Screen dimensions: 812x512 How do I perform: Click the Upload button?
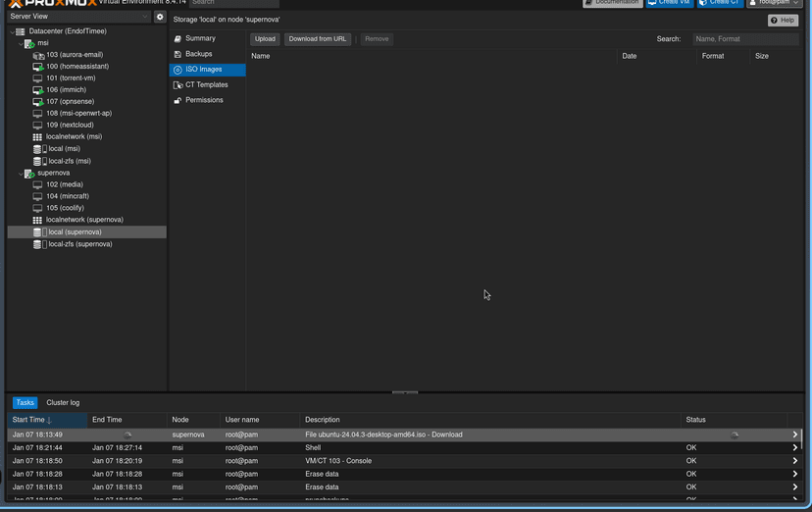[265, 39]
